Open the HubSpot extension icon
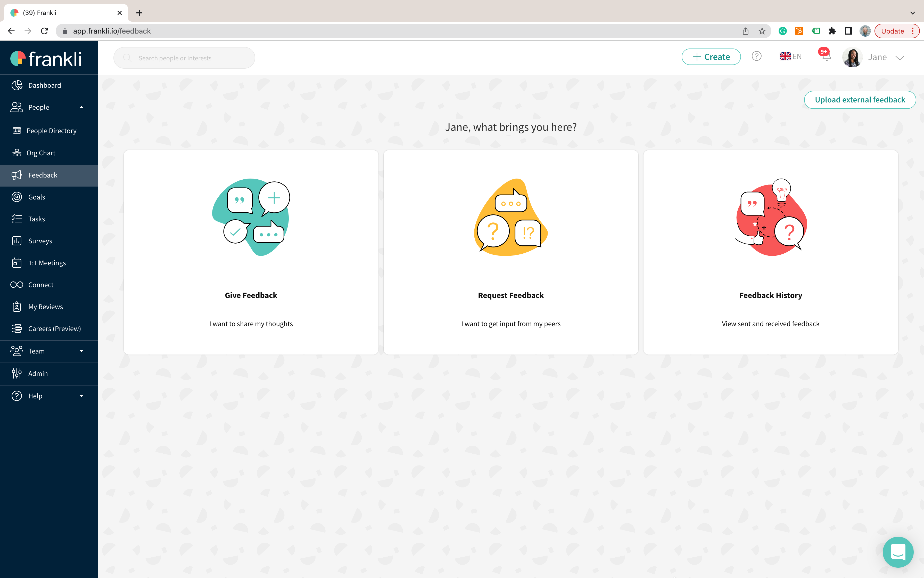The height and width of the screenshot is (578, 924). point(799,31)
